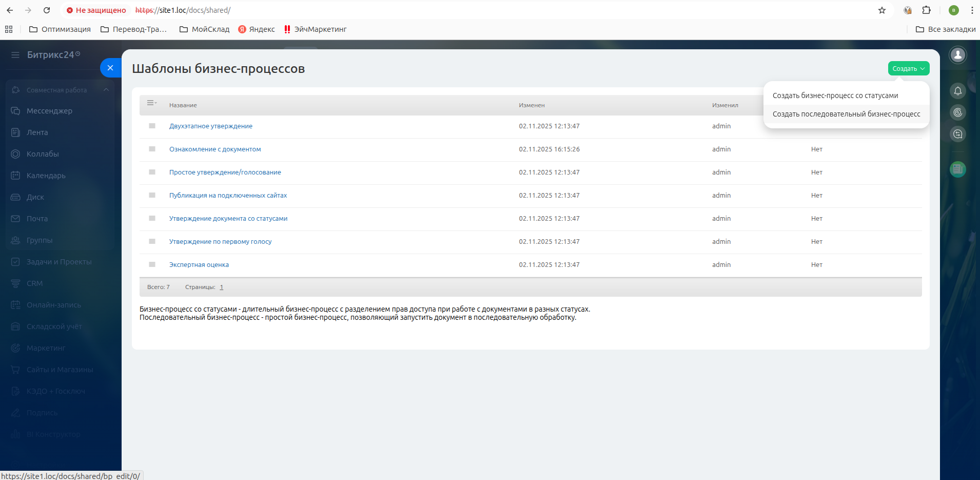Close the slider panel with X button
Image resolution: width=980 pixels, height=480 pixels.
[110, 68]
